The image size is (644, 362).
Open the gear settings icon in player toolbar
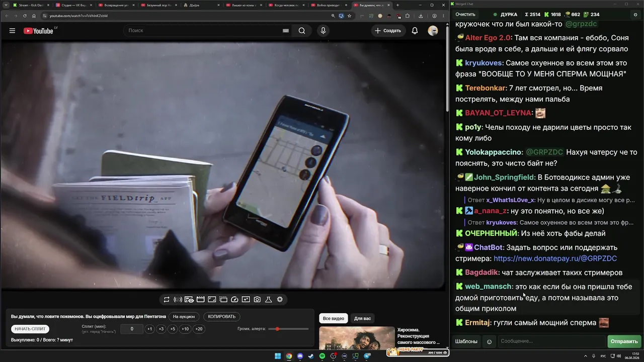280,300
